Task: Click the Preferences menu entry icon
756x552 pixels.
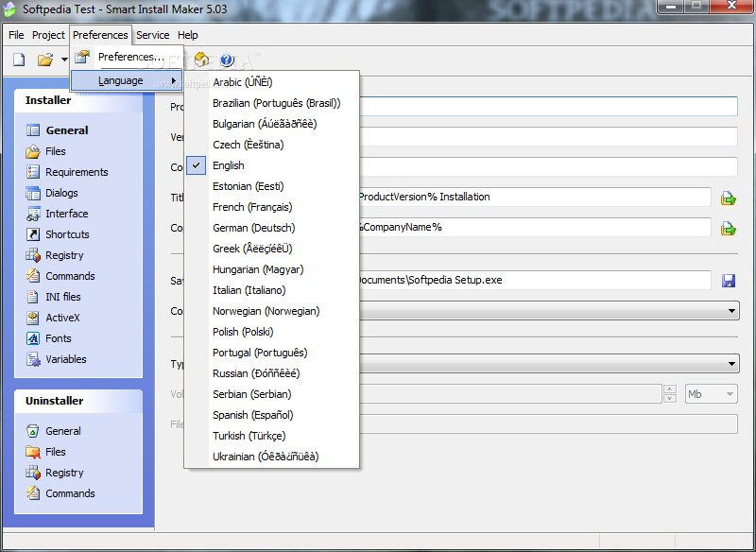Action: tap(82, 57)
